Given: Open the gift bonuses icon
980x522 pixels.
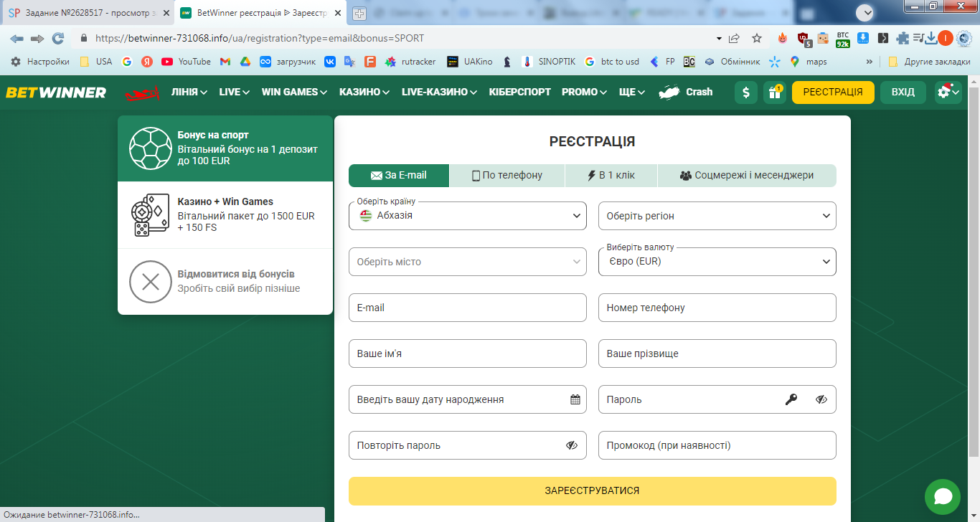Looking at the screenshot, I should click(x=775, y=92).
